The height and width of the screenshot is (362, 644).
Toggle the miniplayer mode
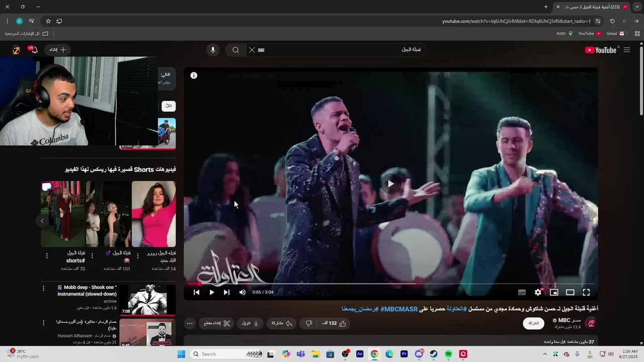554,292
